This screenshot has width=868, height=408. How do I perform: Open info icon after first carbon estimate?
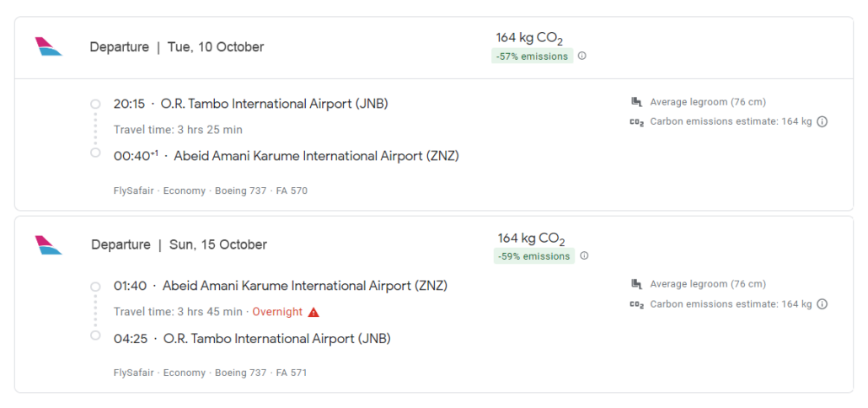(x=822, y=121)
